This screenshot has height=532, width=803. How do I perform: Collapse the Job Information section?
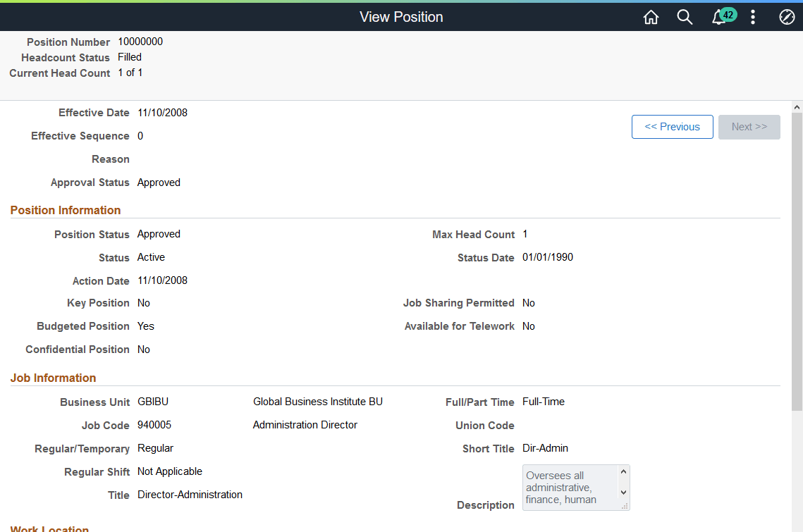pyautogui.click(x=53, y=378)
